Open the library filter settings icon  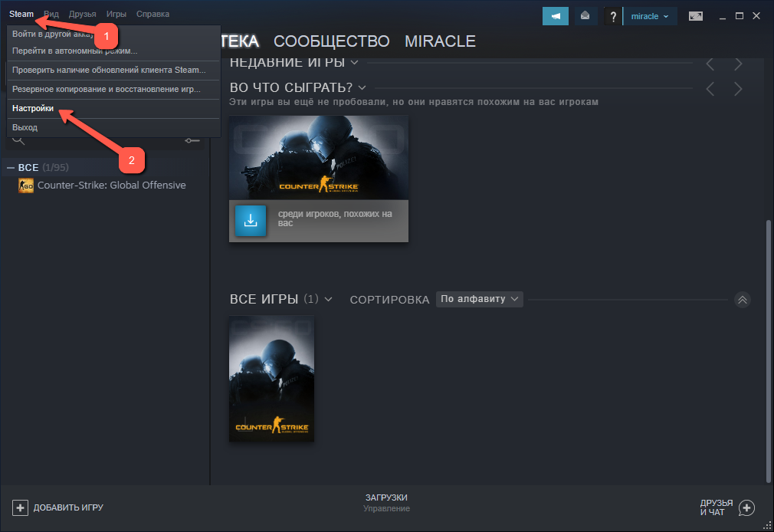(193, 140)
